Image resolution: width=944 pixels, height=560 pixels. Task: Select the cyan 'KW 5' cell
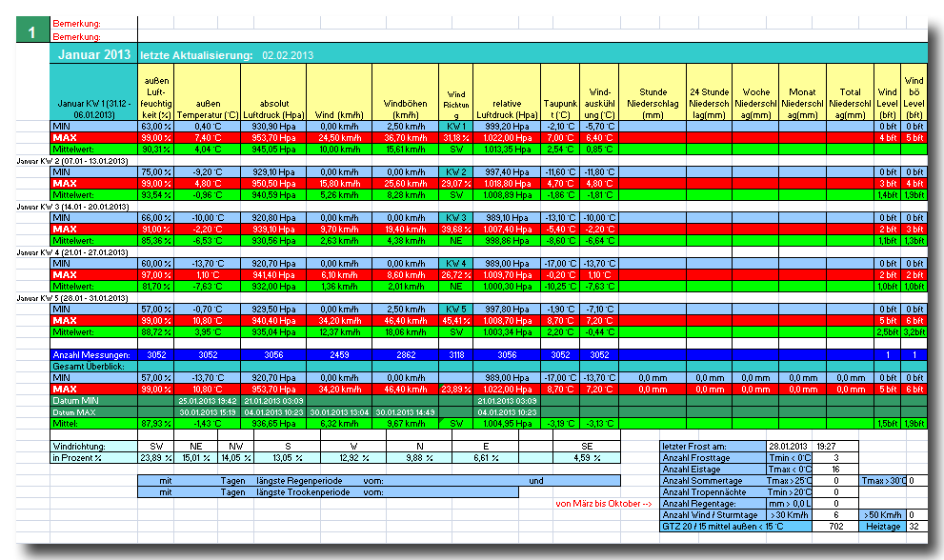click(x=456, y=310)
